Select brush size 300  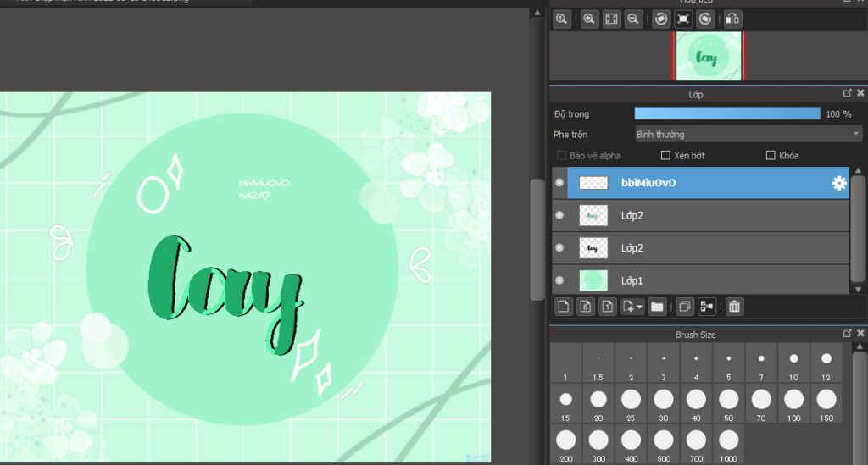[598, 445]
